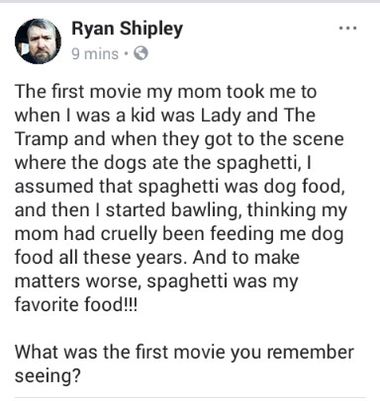Open the three-dot post options menu

348,28
